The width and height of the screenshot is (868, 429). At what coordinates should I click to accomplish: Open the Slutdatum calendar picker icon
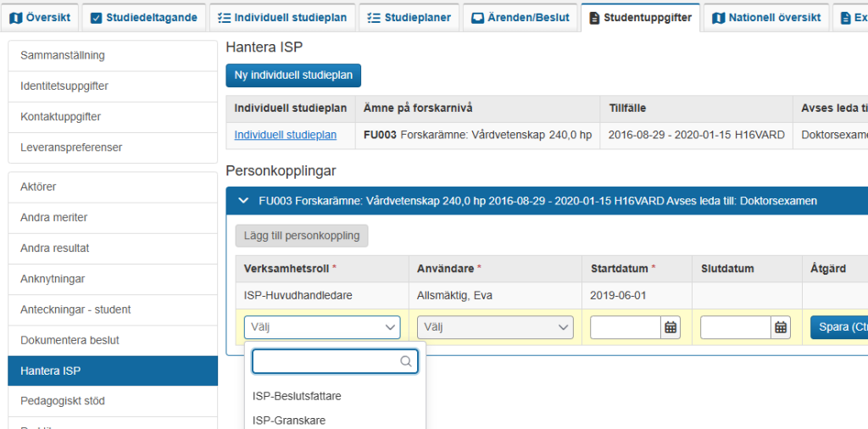781,328
